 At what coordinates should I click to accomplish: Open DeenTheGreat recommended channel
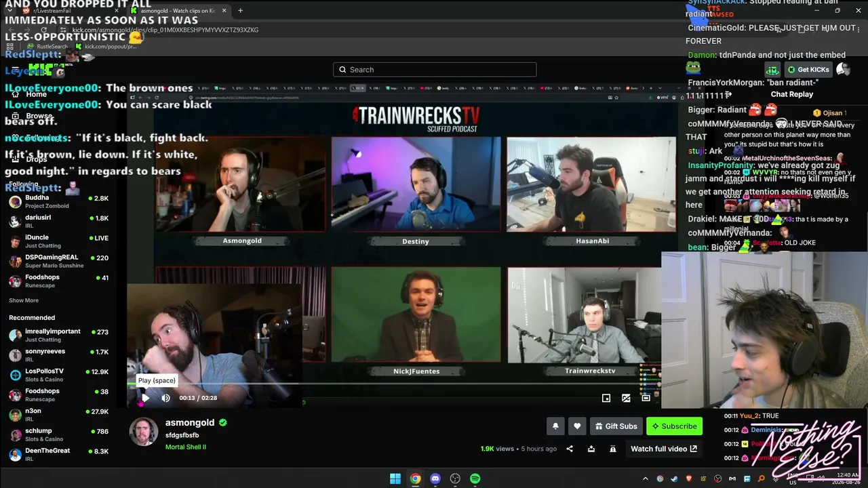click(58, 455)
